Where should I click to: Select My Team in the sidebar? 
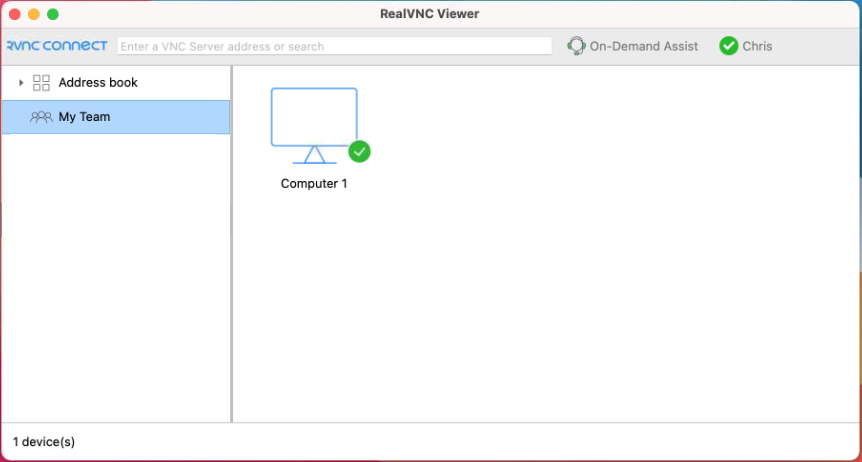(x=84, y=117)
